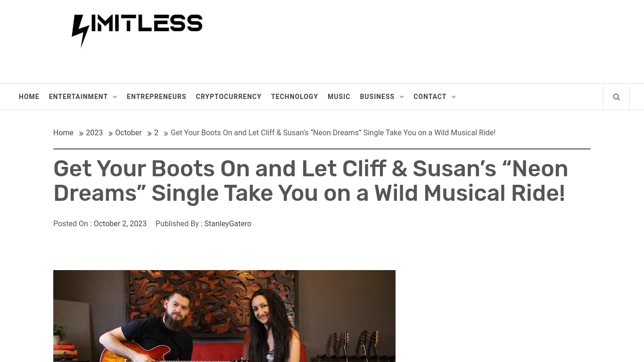Follow the October breadcrumb link
This screenshot has height=362, width=644.
(x=128, y=133)
